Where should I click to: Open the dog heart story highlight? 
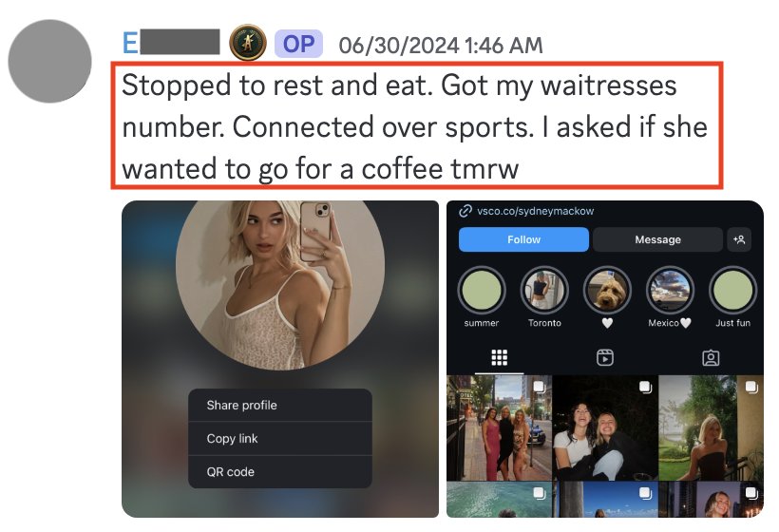pos(607,291)
